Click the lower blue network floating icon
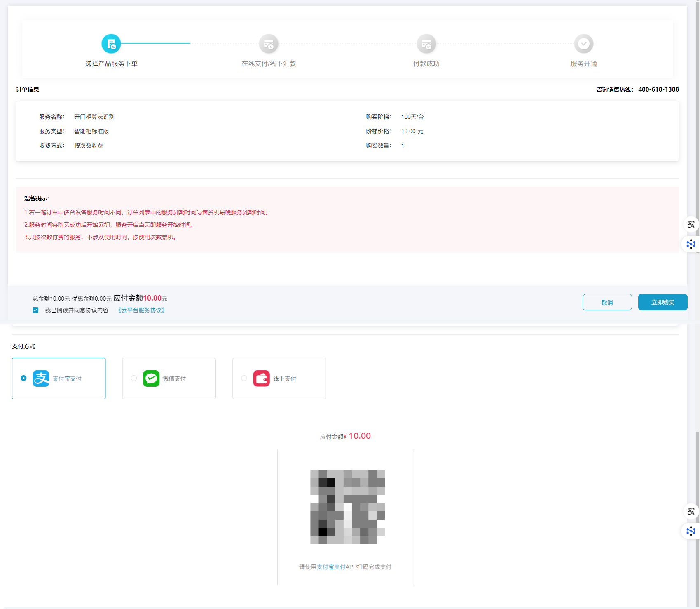The width and height of the screenshot is (700, 609). 691,531
